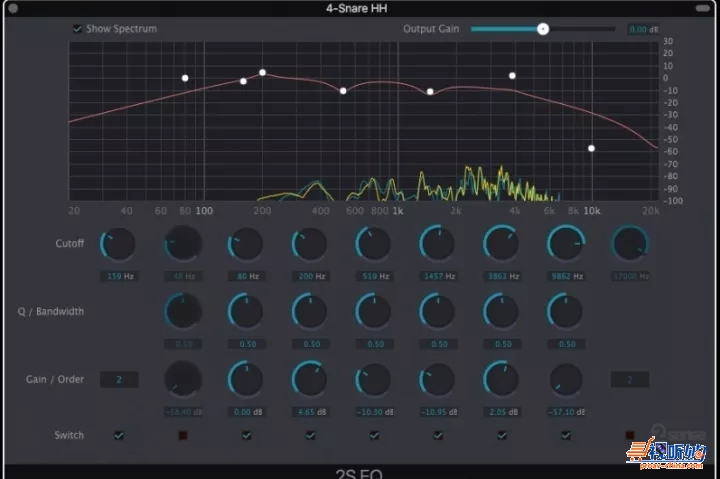
Task: Click the cutoff knob above 9862 Hz
Action: coord(565,244)
